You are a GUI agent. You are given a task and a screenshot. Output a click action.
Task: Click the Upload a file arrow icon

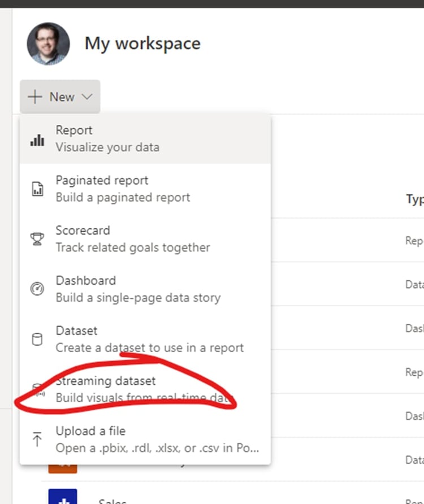(x=37, y=439)
